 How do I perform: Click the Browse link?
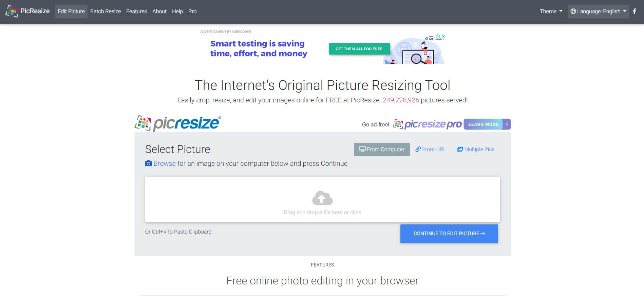pyautogui.click(x=165, y=163)
